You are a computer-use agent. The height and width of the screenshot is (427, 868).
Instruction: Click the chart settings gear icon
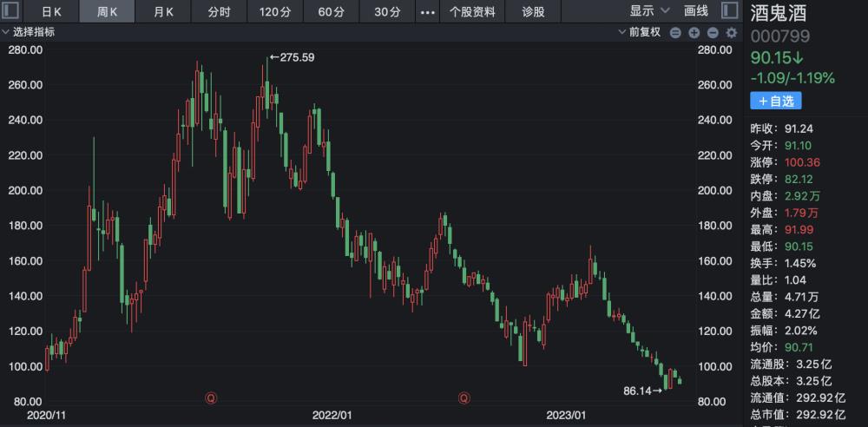(x=731, y=32)
